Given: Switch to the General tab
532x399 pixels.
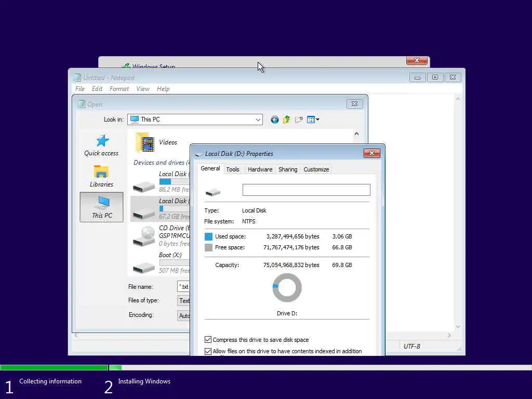Looking at the screenshot, I should click(210, 169).
